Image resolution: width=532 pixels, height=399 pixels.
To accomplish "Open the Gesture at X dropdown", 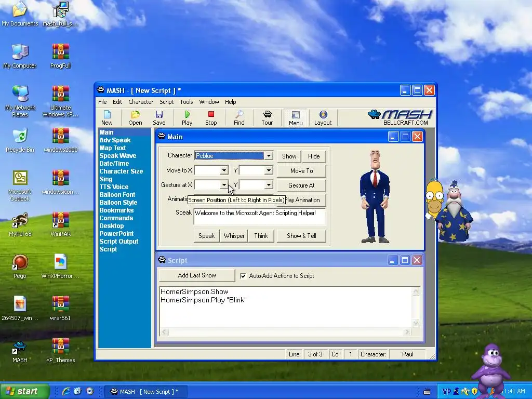I will (224, 185).
